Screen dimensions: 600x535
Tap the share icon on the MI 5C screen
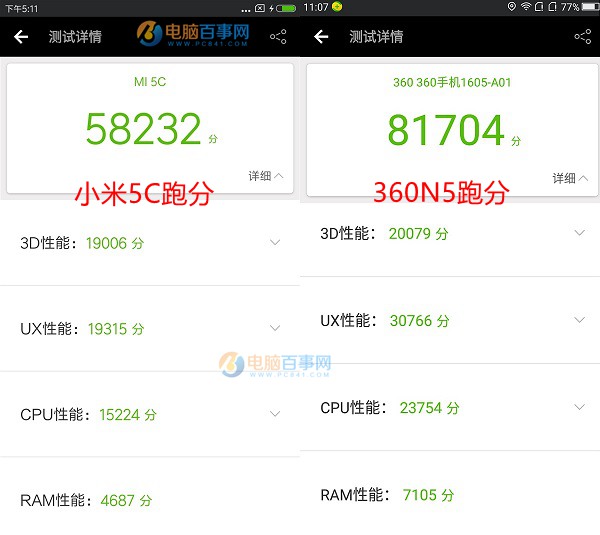click(x=278, y=37)
